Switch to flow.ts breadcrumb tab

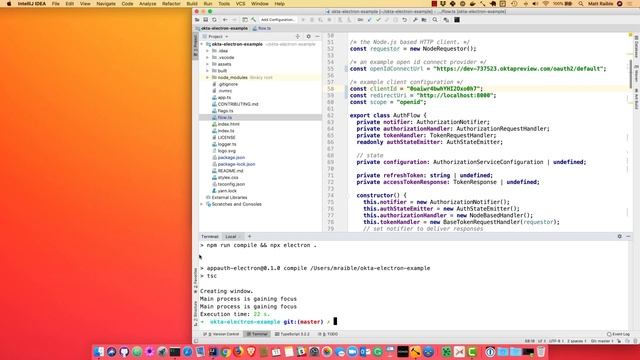pos(262,28)
